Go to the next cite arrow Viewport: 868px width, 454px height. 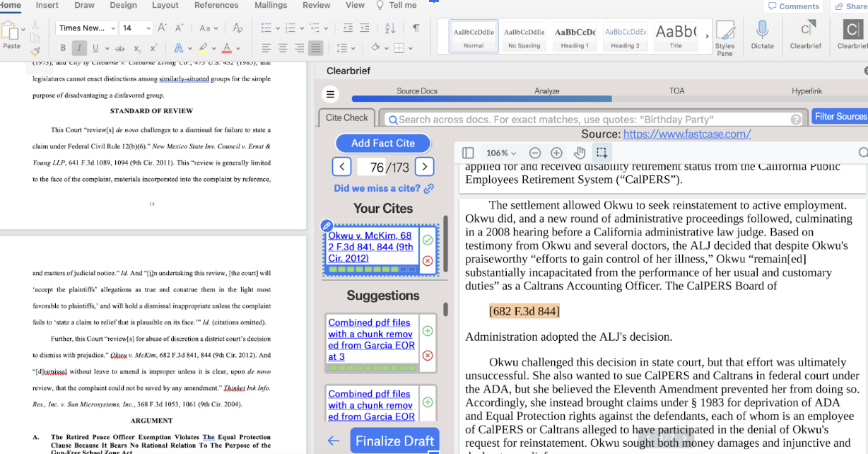click(424, 167)
